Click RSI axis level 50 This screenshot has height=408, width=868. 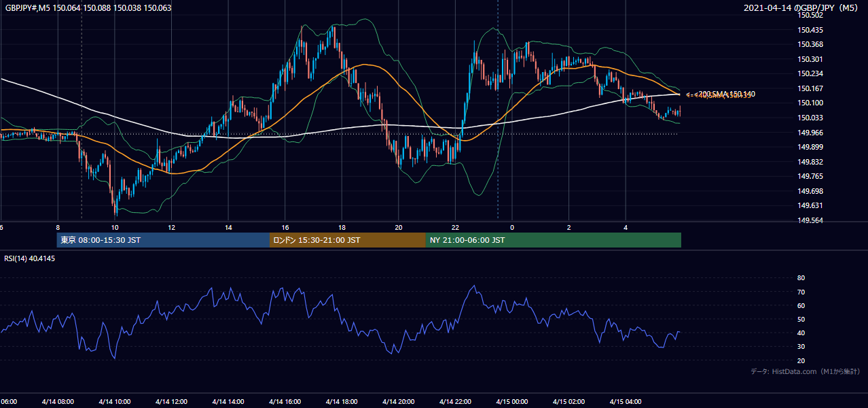pyautogui.click(x=801, y=319)
